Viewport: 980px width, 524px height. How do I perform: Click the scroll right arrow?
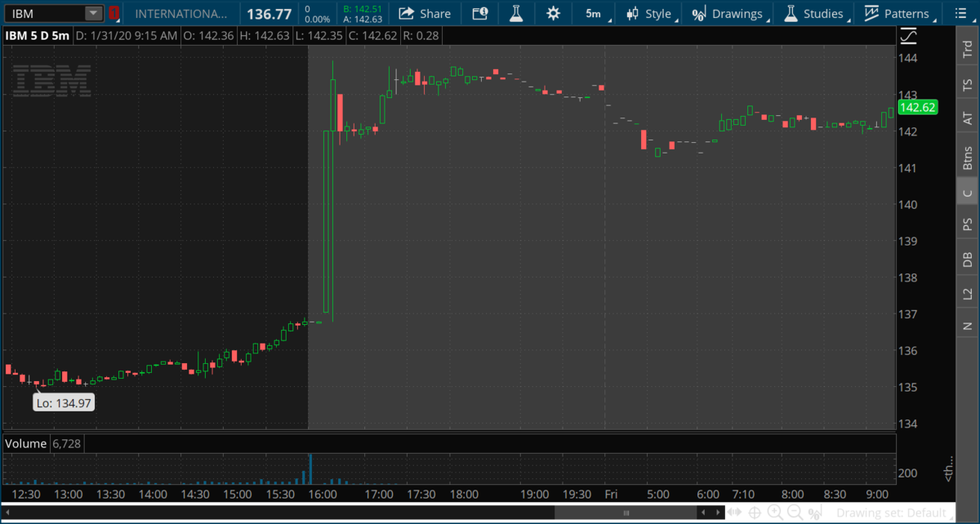[717, 513]
